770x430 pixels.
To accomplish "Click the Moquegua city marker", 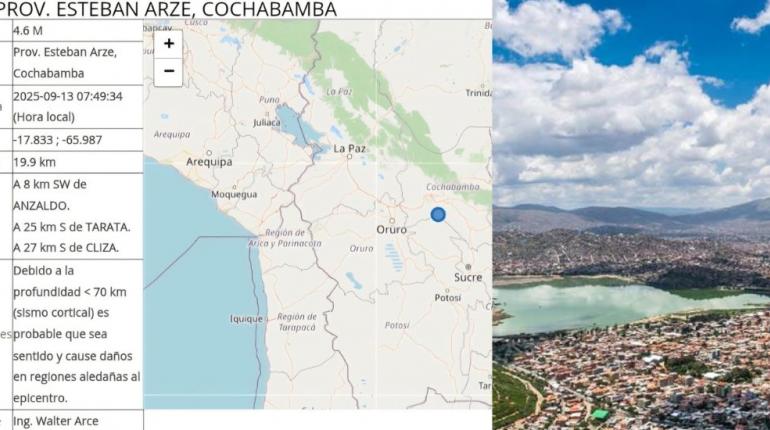I will click(234, 187).
